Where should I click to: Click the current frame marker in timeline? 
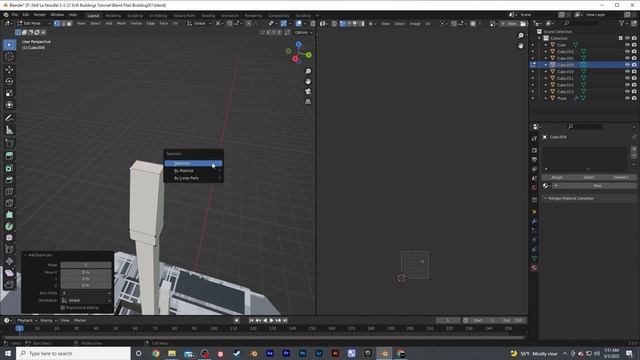[x=19, y=328]
